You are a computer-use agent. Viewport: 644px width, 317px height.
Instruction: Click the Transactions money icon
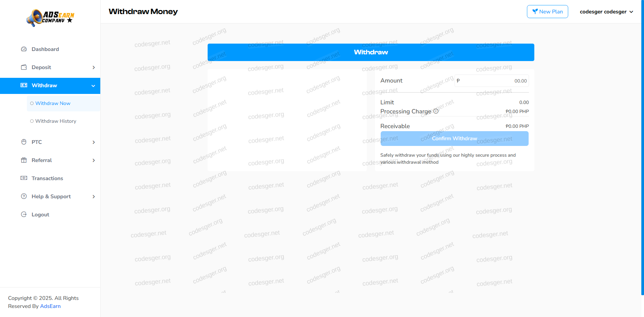24,178
